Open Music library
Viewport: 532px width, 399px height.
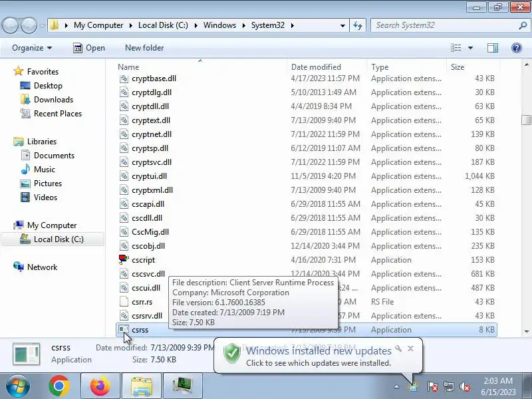45,170
